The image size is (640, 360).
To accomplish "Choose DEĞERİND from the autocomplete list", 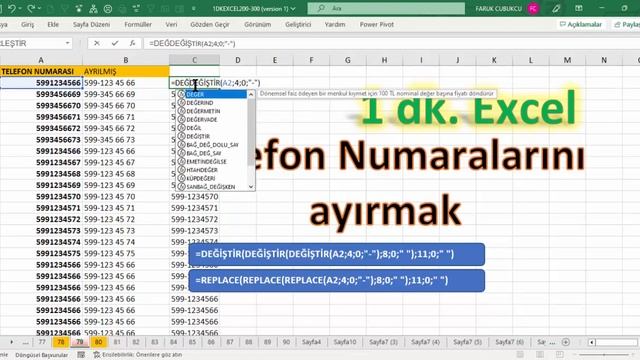I will coord(212,103).
